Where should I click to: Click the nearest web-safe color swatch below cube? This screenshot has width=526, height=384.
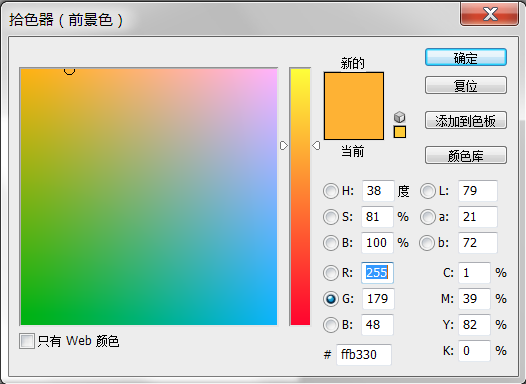click(x=400, y=132)
